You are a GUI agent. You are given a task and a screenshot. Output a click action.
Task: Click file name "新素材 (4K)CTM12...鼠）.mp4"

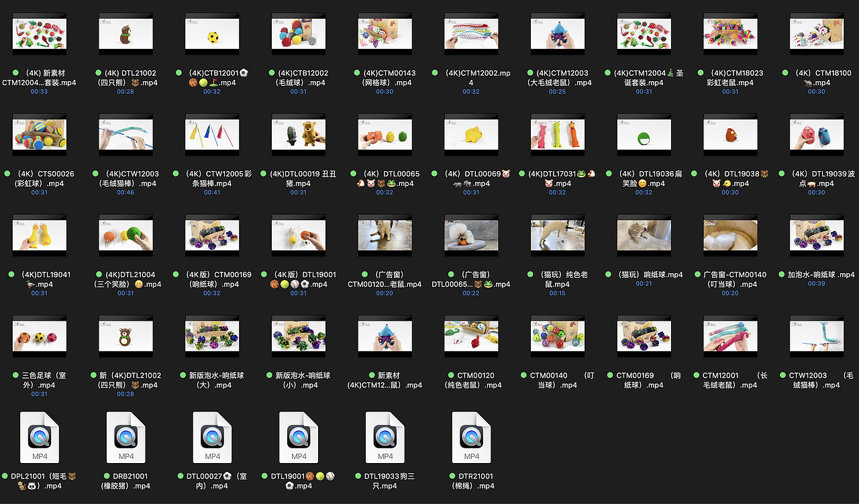(385, 380)
